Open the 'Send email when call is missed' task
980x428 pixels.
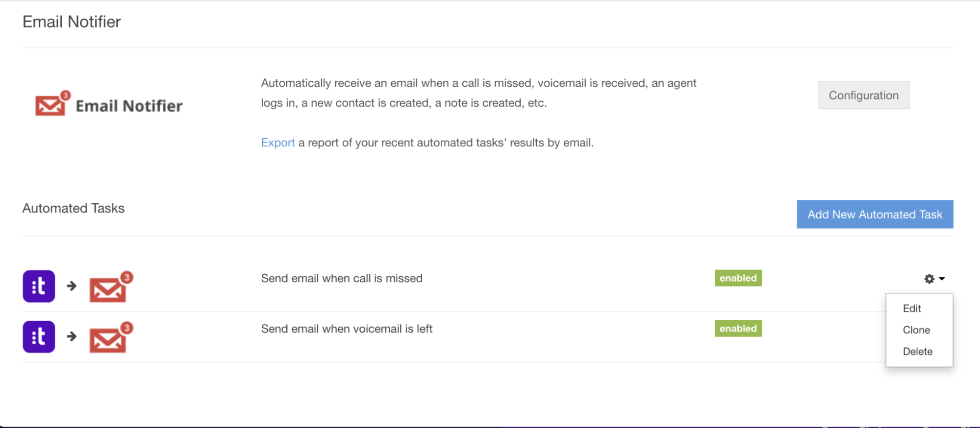pyautogui.click(x=342, y=278)
